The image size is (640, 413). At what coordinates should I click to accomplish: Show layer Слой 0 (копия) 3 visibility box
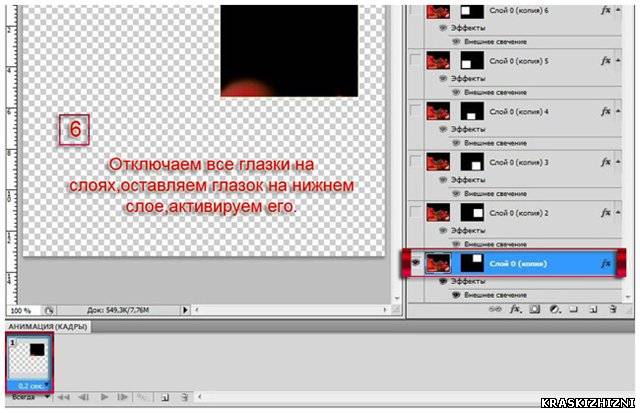[415, 161]
